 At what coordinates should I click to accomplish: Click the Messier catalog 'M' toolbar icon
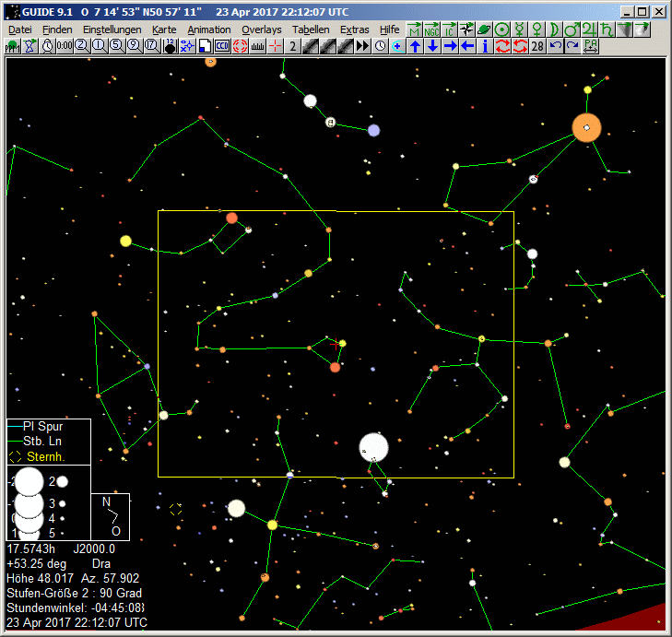click(414, 29)
